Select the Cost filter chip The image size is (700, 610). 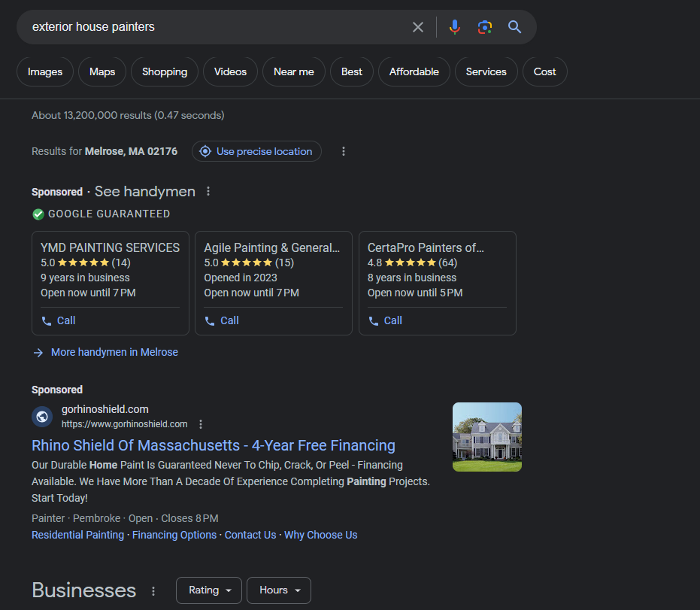click(545, 71)
